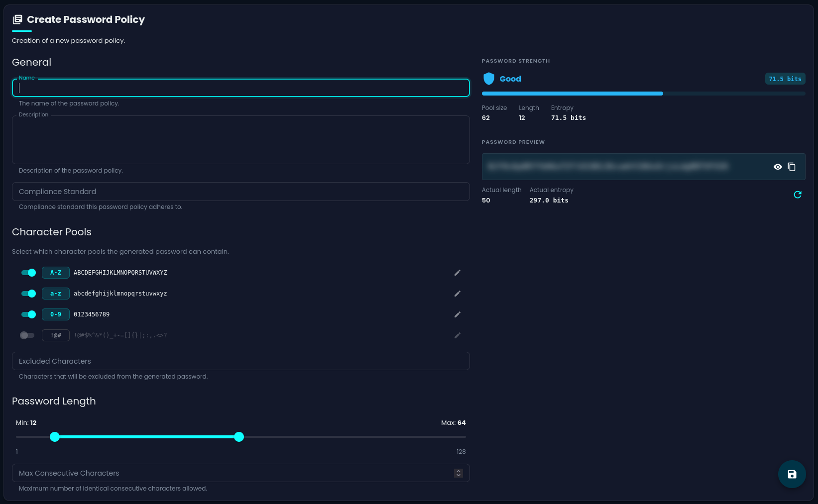Turn off the 0-9 digits pool toggle
The image size is (818, 504).
point(28,314)
